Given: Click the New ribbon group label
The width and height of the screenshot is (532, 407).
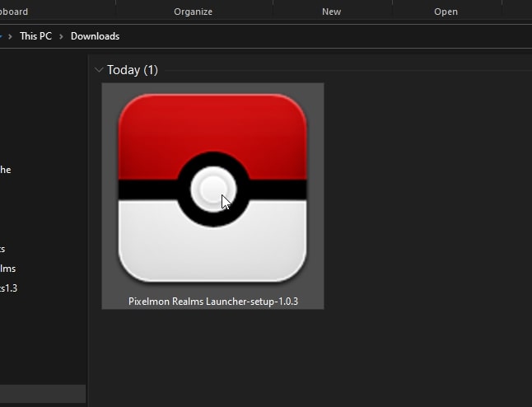Looking at the screenshot, I should coord(331,12).
